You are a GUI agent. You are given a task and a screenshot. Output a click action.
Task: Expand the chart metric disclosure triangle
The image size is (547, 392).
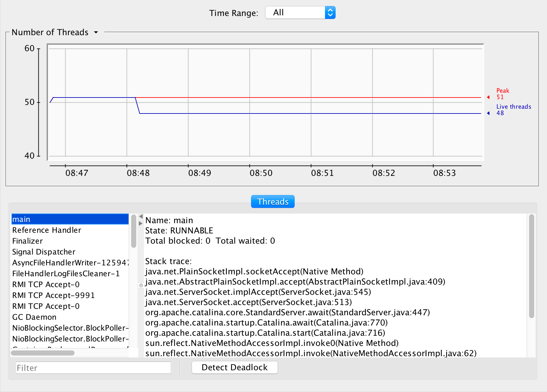pyautogui.click(x=96, y=33)
